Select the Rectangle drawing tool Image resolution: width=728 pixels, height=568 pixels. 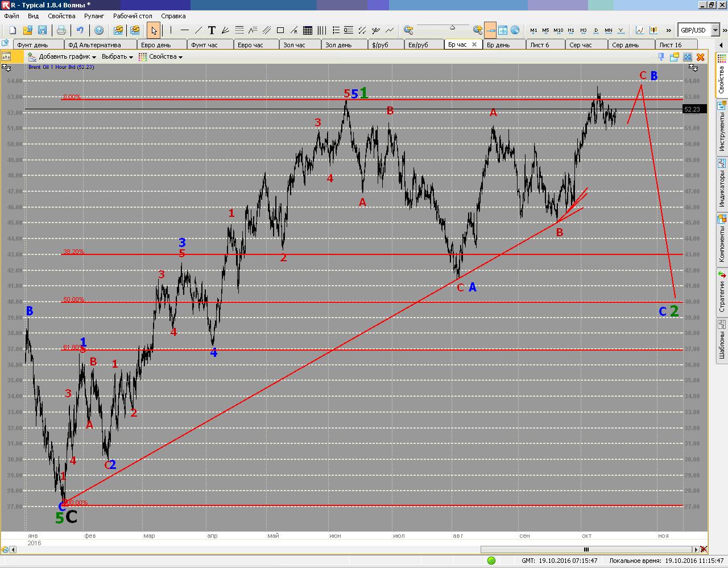click(x=280, y=30)
